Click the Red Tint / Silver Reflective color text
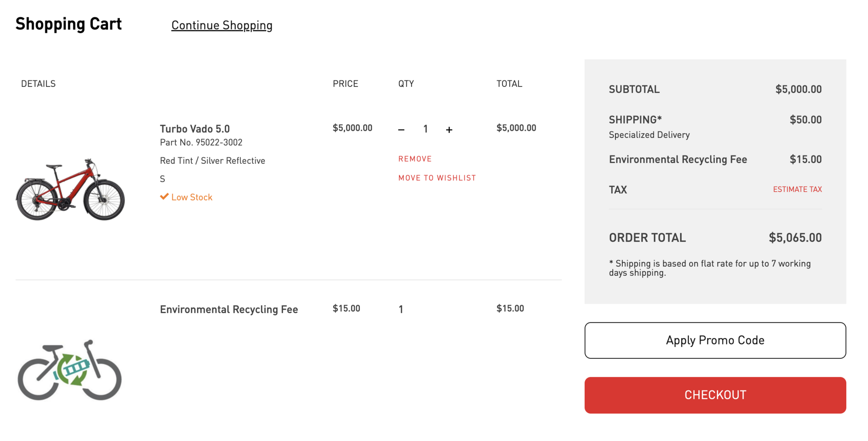This screenshot has width=868, height=441. [x=212, y=161]
